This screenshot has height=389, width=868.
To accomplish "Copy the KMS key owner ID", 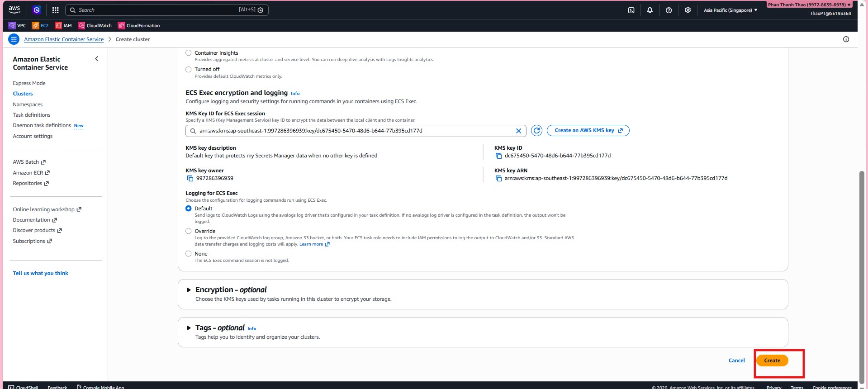I will (190, 179).
